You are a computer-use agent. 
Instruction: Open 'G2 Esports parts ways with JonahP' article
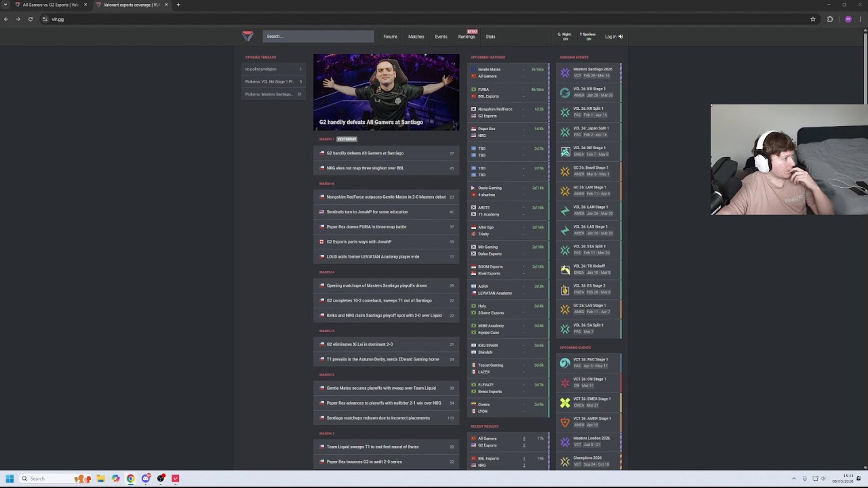(387, 242)
